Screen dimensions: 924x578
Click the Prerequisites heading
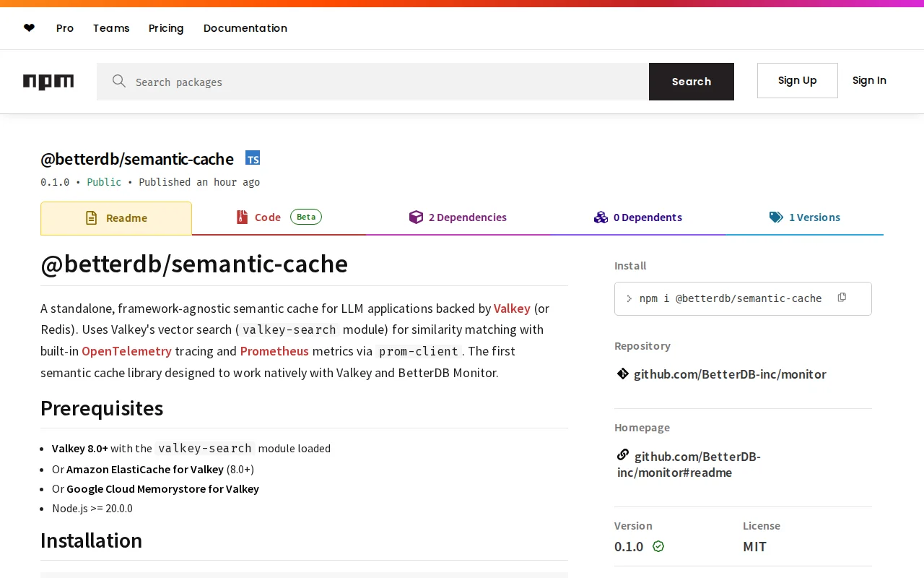(x=102, y=408)
